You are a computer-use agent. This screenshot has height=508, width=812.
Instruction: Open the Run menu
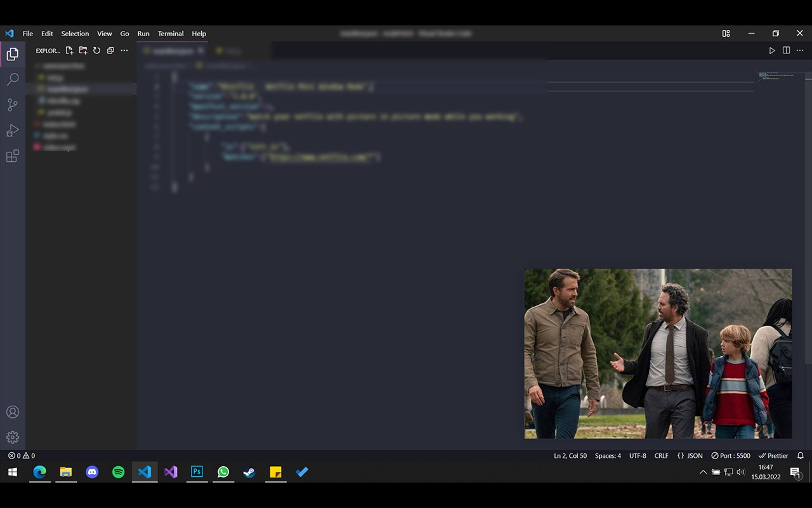pyautogui.click(x=143, y=34)
